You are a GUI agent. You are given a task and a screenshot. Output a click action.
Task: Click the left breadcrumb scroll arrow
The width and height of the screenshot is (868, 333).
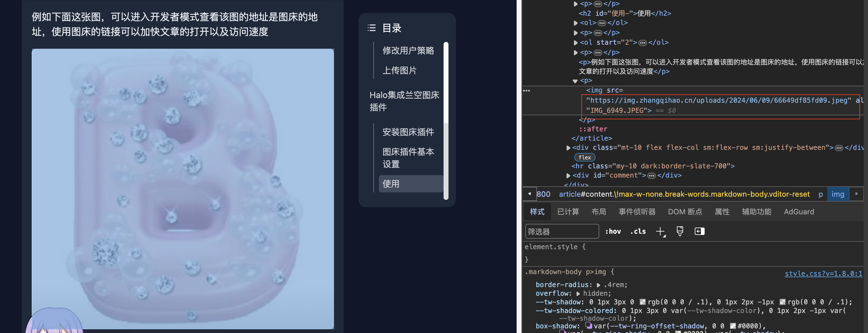[529, 194]
